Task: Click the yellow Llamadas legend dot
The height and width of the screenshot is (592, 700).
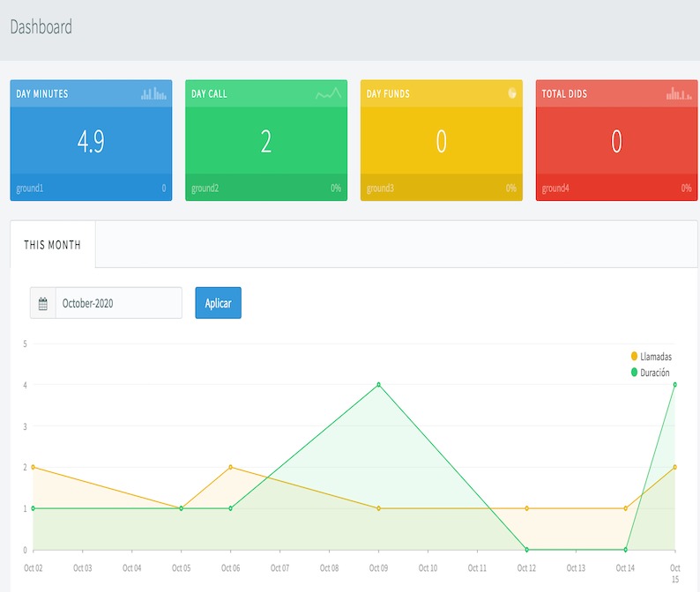Action: click(x=634, y=356)
